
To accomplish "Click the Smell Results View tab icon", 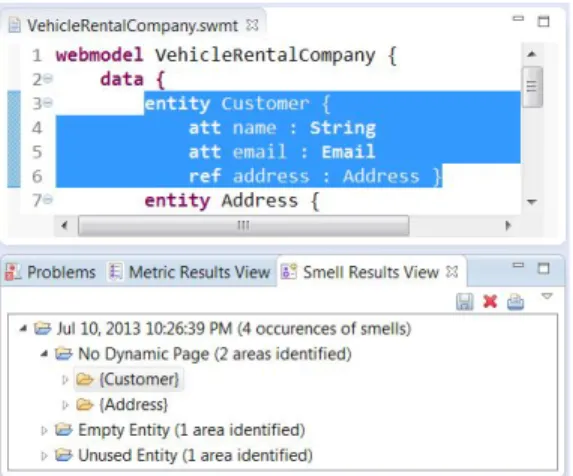I will [x=289, y=272].
